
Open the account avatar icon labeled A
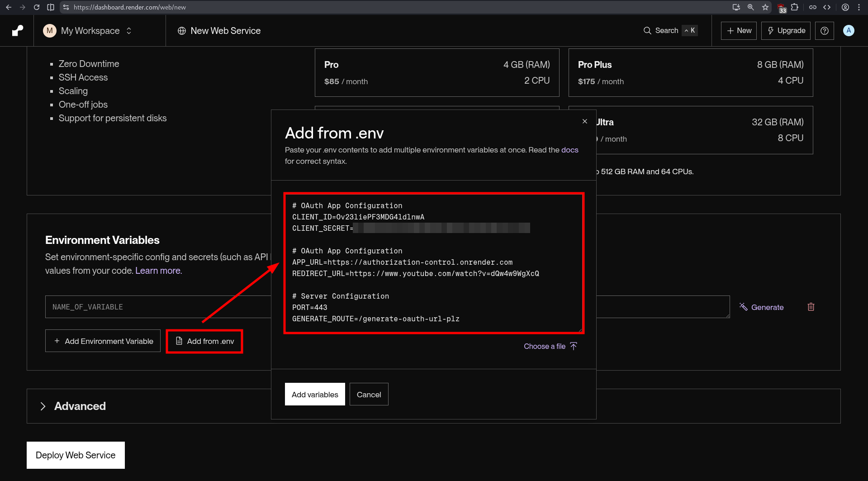click(849, 30)
